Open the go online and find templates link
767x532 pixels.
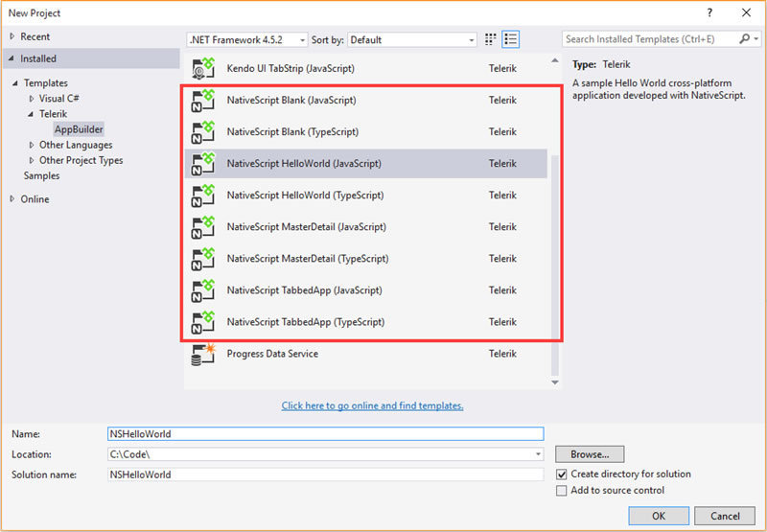(372, 405)
